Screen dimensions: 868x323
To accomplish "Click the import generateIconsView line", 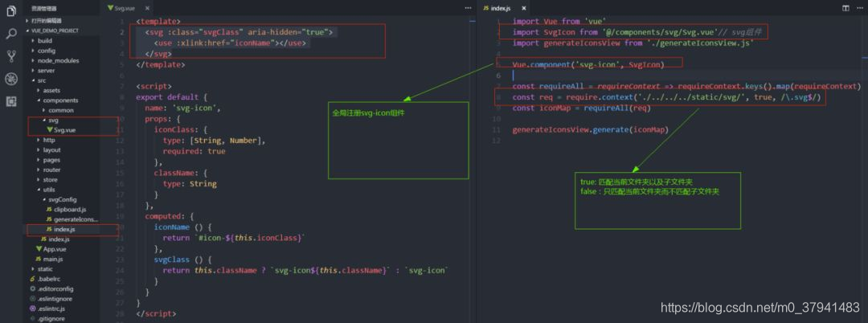I will point(633,43).
